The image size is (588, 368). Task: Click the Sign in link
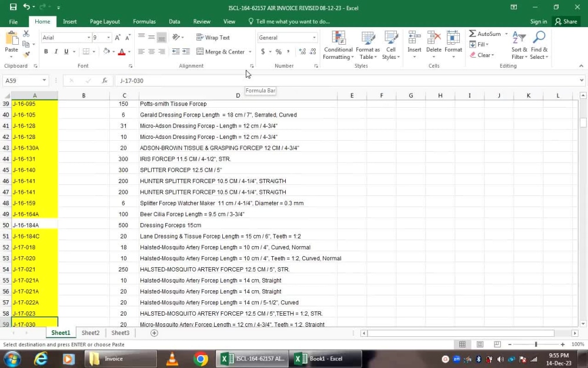(539, 21)
